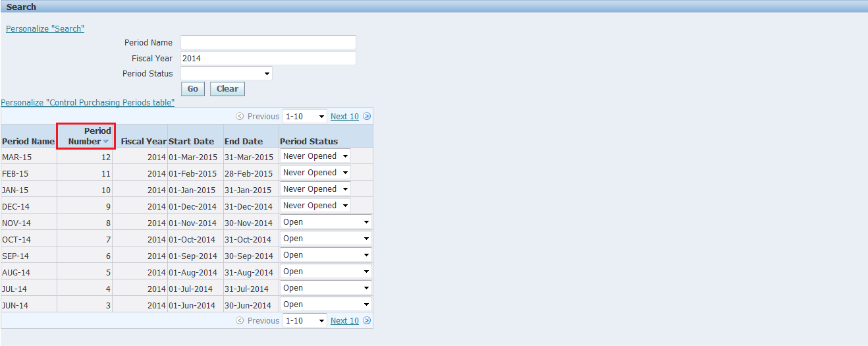Follow the Next 10 link below the table
The width and height of the screenshot is (868, 346).
(x=344, y=321)
